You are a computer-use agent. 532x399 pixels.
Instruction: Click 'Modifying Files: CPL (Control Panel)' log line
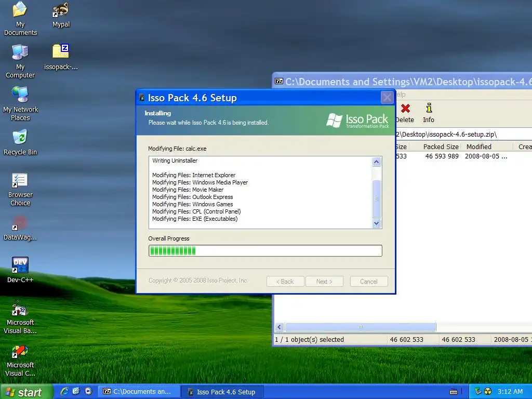[x=196, y=211]
